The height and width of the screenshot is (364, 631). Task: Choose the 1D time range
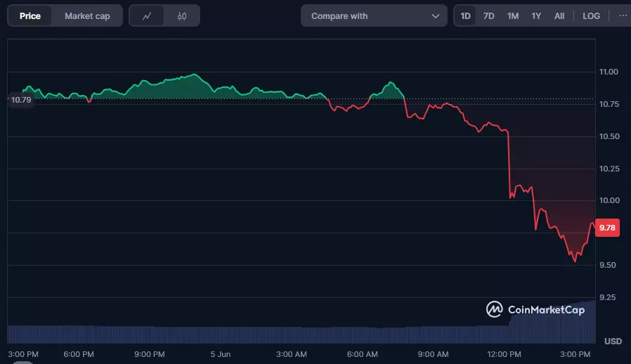(x=465, y=16)
